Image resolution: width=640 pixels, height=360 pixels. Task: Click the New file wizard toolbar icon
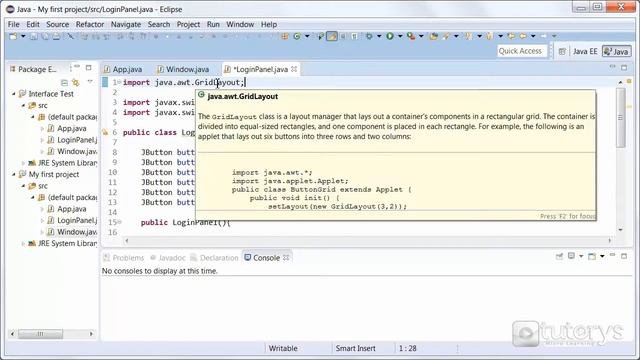tap(13, 36)
